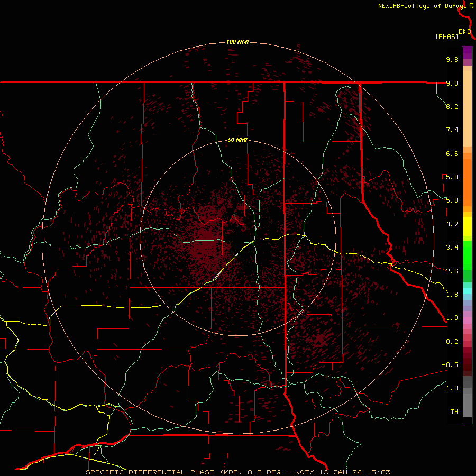Click the bright green band of the color scale

tap(467, 256)
